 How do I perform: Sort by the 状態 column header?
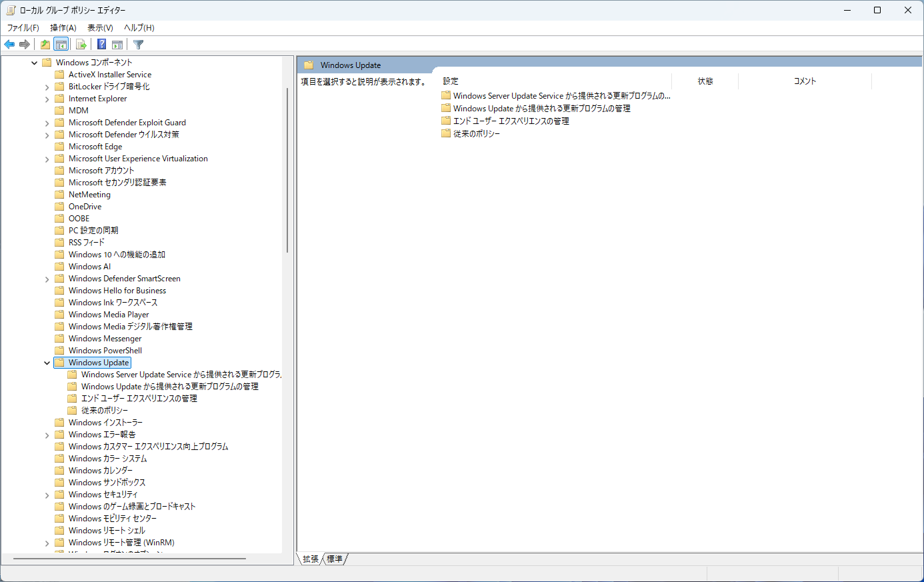[705, 81]
